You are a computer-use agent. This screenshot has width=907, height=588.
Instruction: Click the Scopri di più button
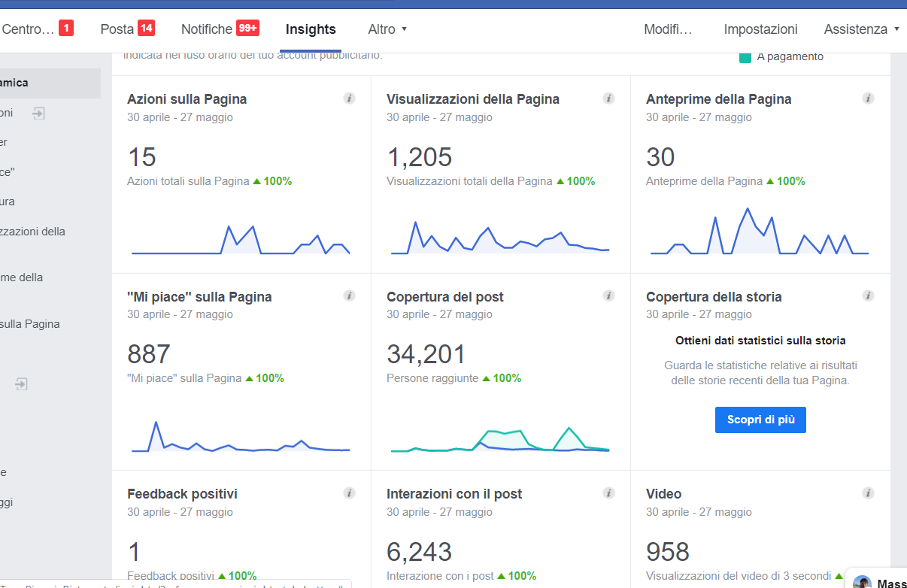[x=760, y=420]
